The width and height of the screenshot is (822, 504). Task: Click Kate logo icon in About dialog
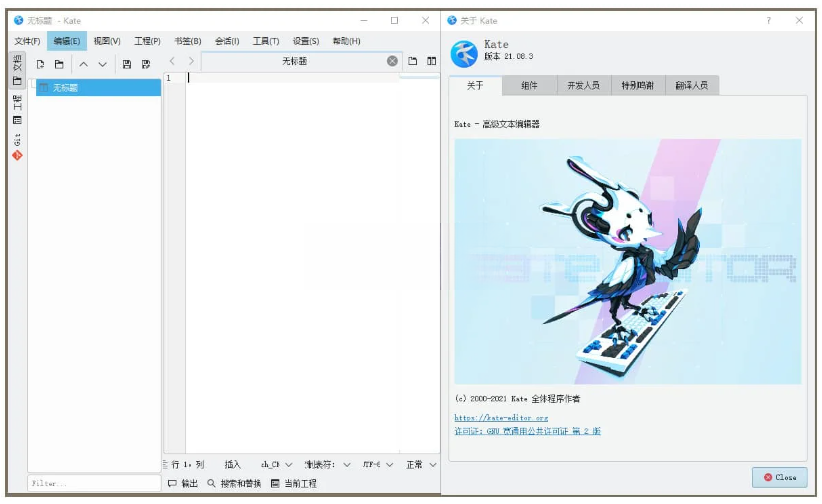[x=464, y=53]
